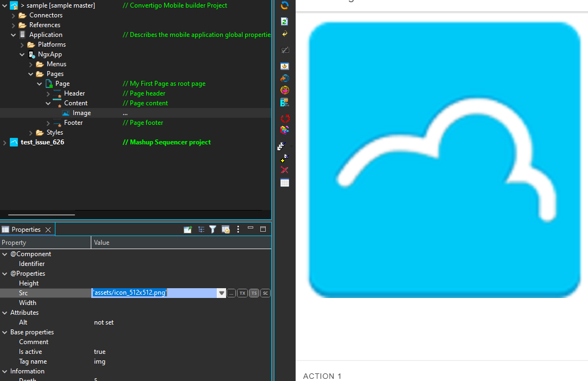Viewport: 588px width, 381px height.
Task: Toggle TX mode for Src property
Action: [x=242, y=293]
